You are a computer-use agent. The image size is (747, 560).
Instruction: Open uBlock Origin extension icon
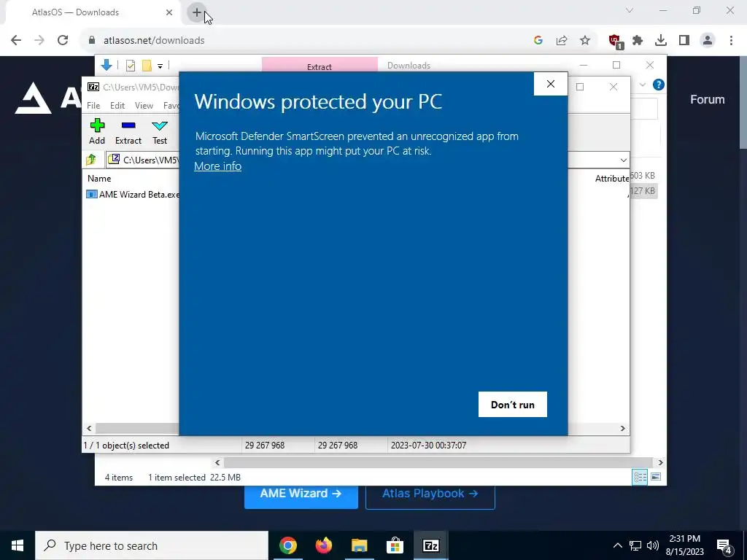click(x=615, y=41)
